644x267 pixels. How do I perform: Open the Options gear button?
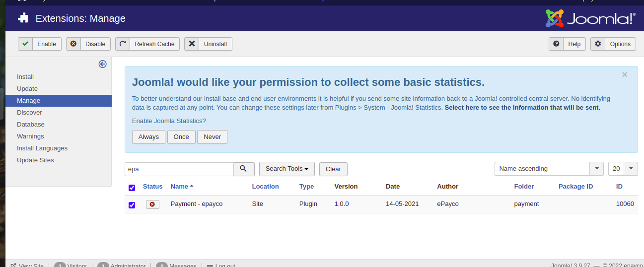pyautogui.click(x=613, y=44)
